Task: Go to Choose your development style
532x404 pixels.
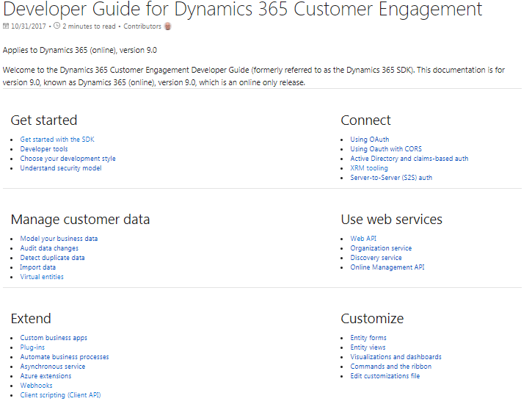Action: [68, 159]
